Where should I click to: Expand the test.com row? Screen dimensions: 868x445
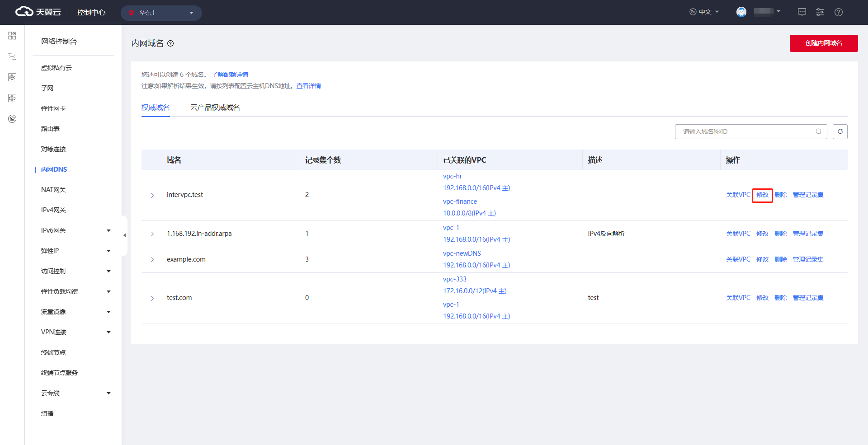[152, 298]
